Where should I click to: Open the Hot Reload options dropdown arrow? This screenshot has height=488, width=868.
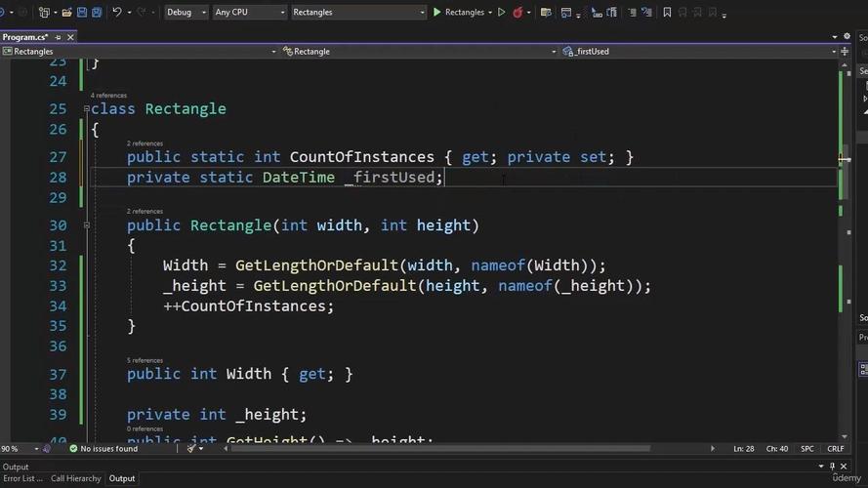click(528, 12)
